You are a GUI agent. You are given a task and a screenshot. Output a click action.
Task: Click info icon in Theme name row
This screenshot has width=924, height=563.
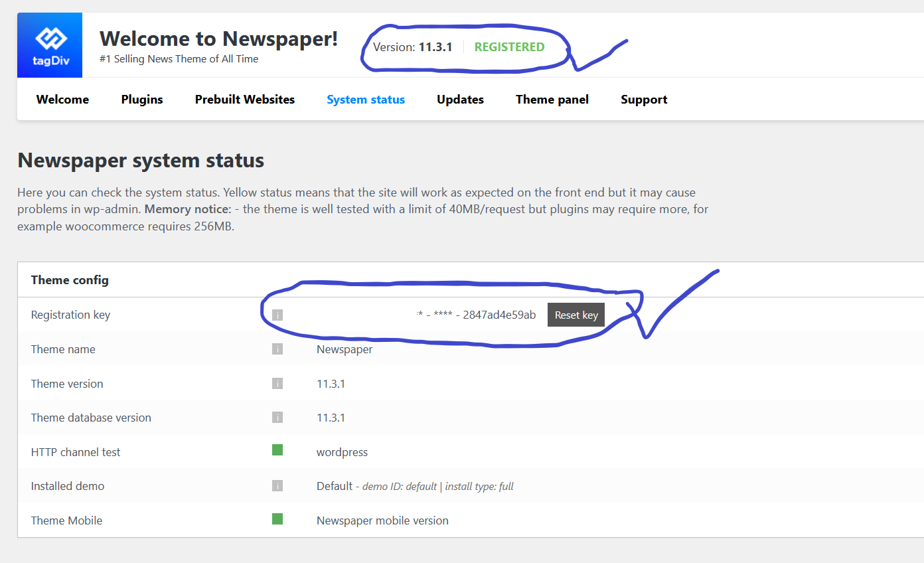pyautogui.click(x=277, y=349)
